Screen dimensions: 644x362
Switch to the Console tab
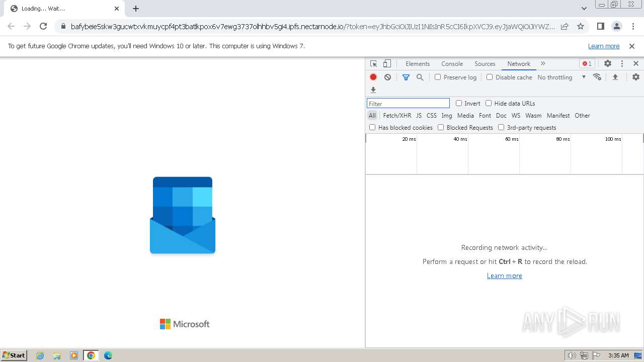click(452, 64)
